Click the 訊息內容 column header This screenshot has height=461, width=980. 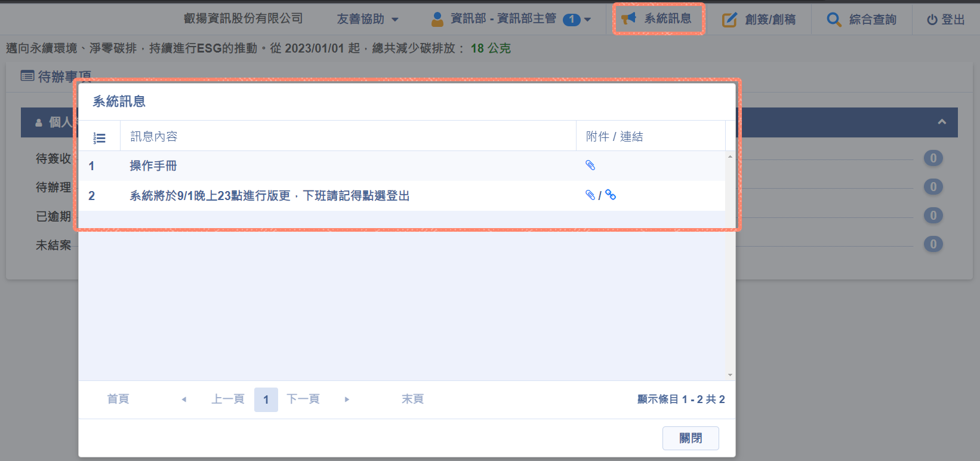tap(154, 137)
